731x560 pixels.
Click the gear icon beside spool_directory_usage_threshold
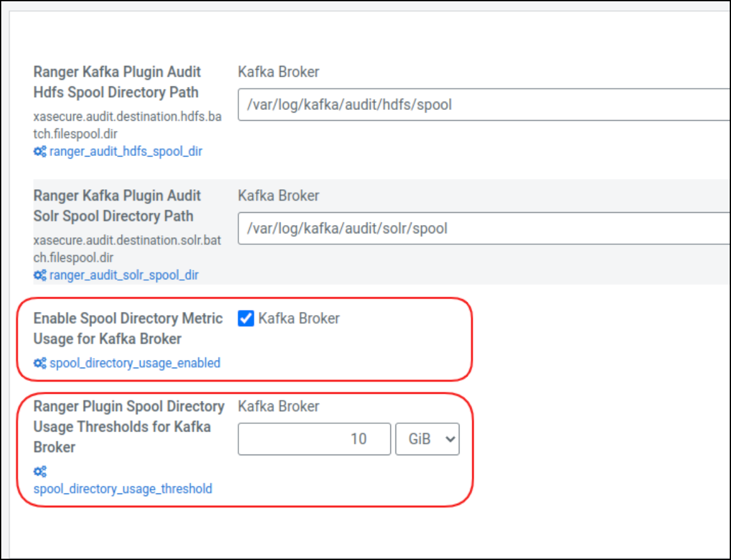pyautogui.click(x=40, y=471)
